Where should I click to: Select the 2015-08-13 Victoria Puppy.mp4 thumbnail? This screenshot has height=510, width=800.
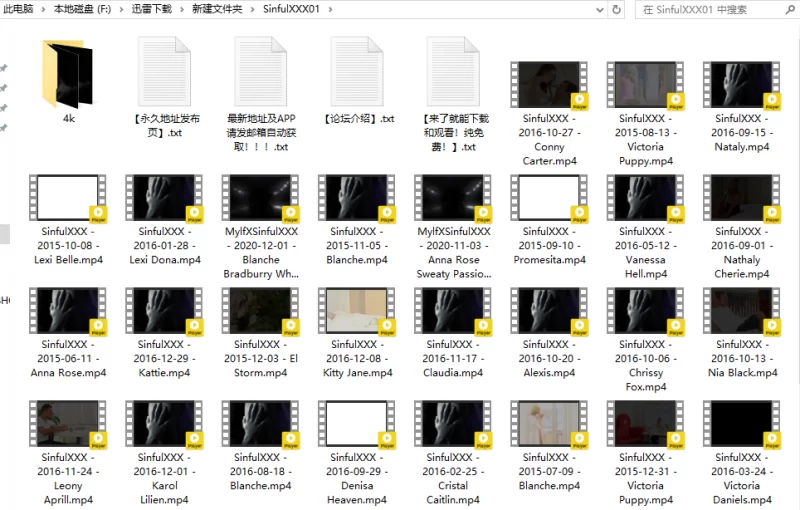coord(645,85)
